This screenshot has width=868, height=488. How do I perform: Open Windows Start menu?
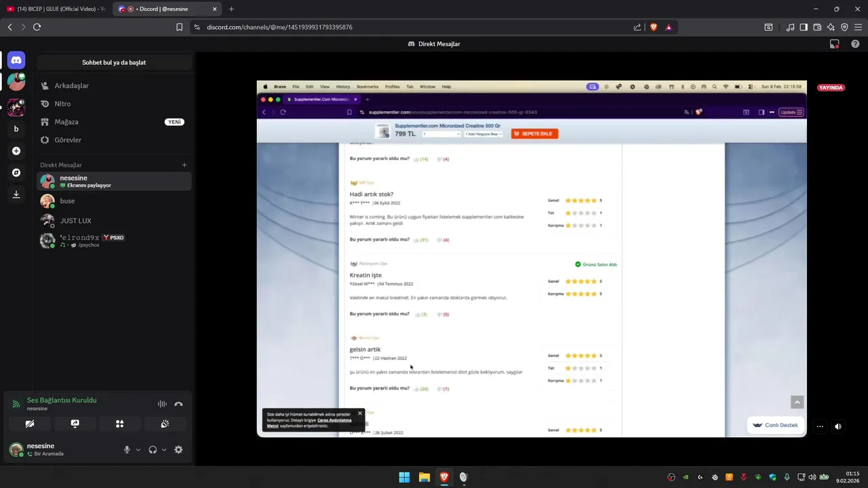[404, 477]
